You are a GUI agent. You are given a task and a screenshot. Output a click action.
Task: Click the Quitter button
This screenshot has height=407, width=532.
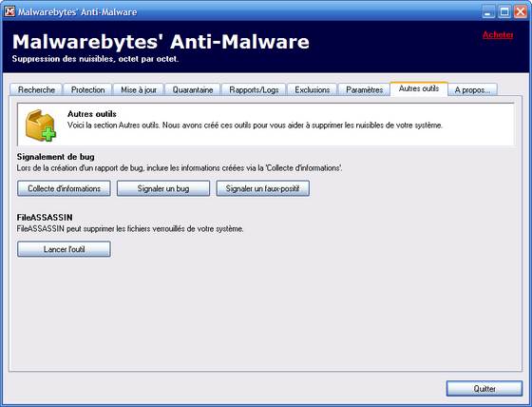(x=484, y=389)
